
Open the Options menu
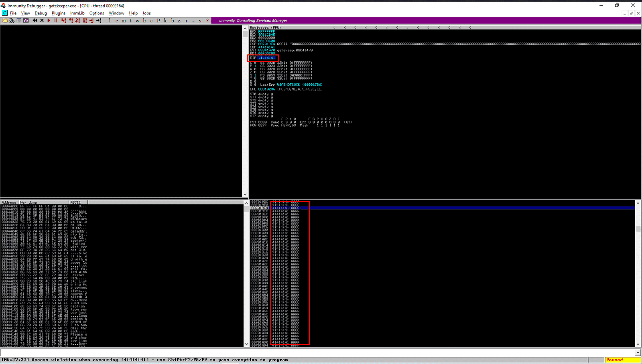pos(97,13)
